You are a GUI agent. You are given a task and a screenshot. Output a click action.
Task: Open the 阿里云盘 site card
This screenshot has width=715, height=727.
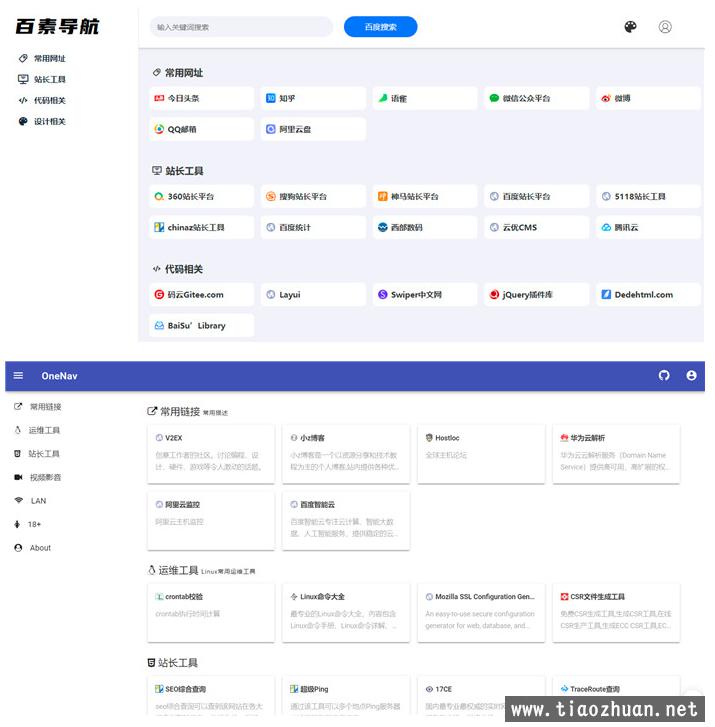point(313,129)
